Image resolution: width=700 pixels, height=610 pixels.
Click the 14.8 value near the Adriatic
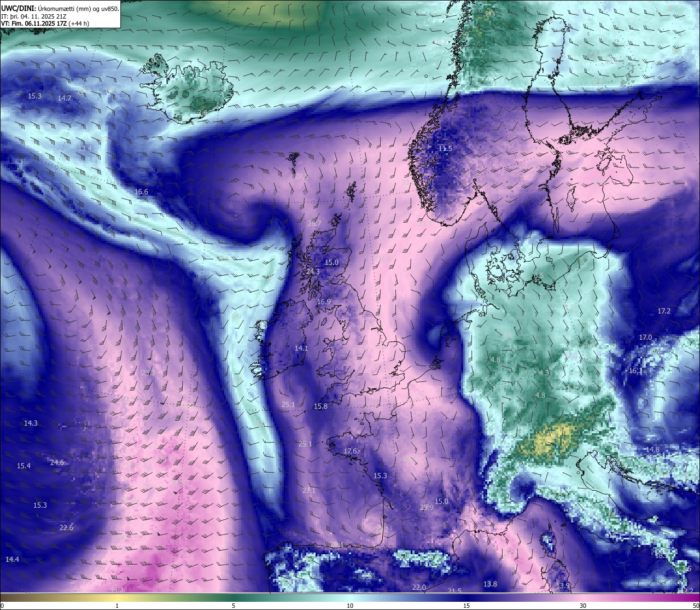(x=652, y=450)
